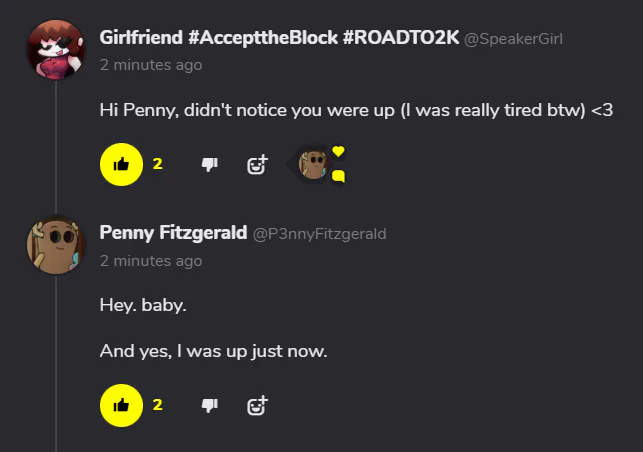
Task: Open Girlfriend's profile picture
Action: [x=56, y=48]
